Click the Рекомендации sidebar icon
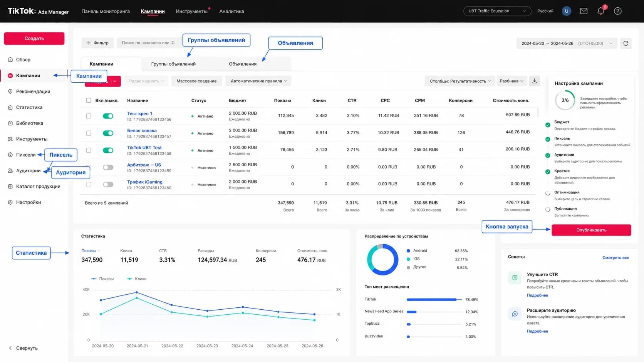Image resolution: width=644 pixels, height=362 pixels. coord(10,92)
